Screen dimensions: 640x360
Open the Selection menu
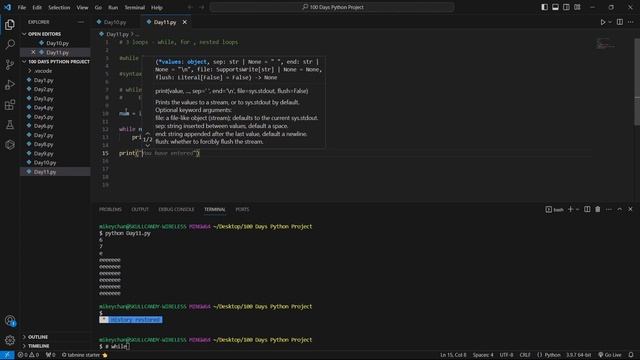59,7
